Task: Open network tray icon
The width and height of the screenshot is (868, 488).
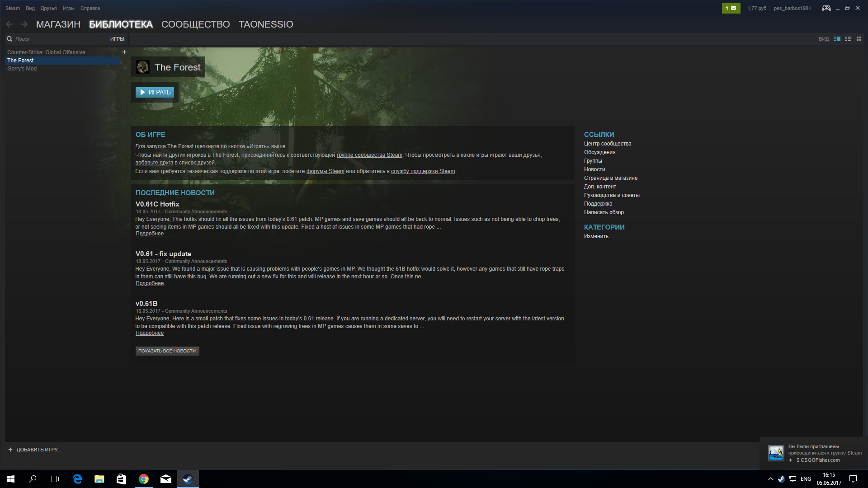Action: [x=793, y=479]
